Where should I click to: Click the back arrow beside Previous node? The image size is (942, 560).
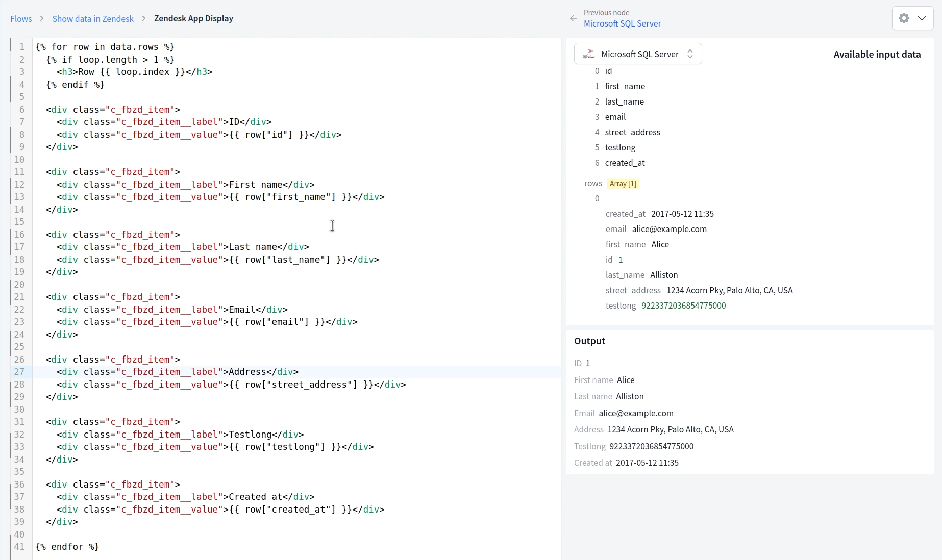click(x=573, y=18)
